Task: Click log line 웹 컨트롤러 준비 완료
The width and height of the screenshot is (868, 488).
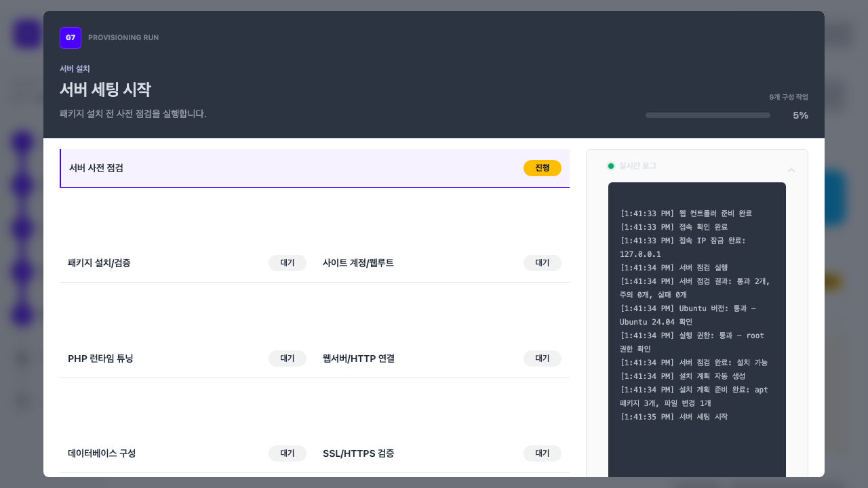Action: (x=686, y=213)
